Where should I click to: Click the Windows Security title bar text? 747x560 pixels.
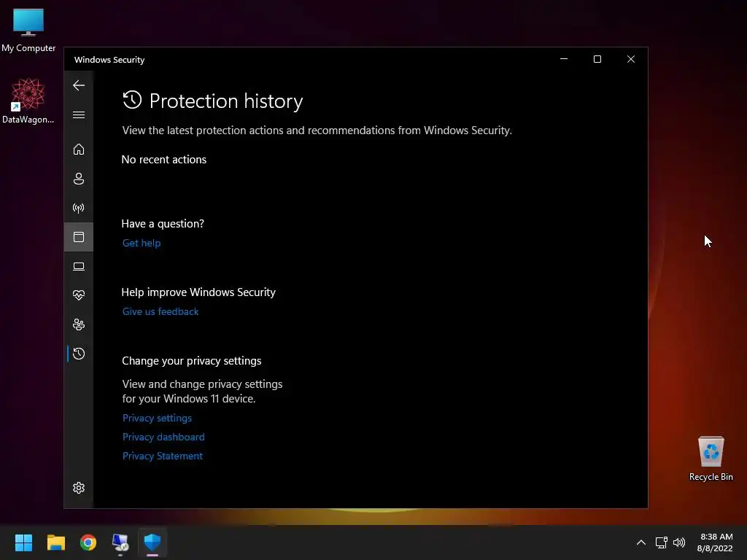tap(109, 60)
